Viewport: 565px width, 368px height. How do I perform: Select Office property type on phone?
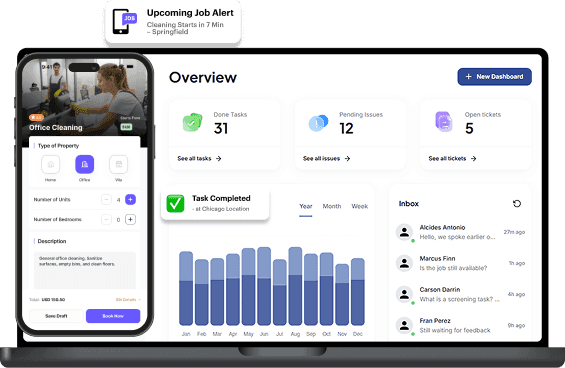pyautogui.click(x=85, y=164)
